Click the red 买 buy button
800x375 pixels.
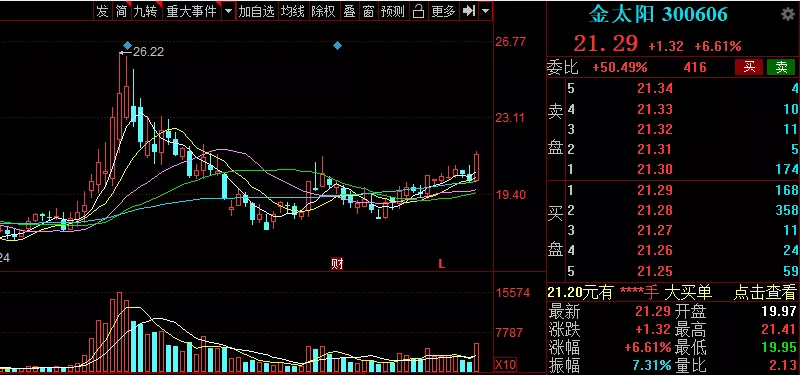[x=749, y=67]
